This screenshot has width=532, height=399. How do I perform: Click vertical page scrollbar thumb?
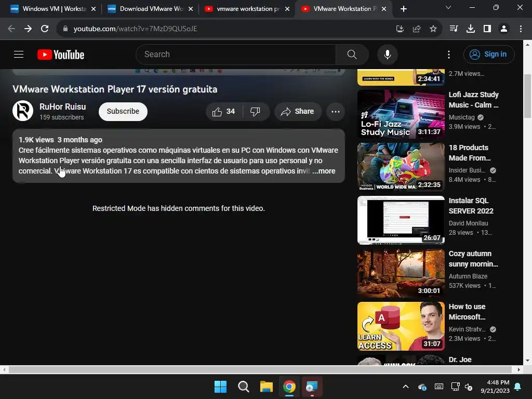pyautogui.click(x=527, y=96)
